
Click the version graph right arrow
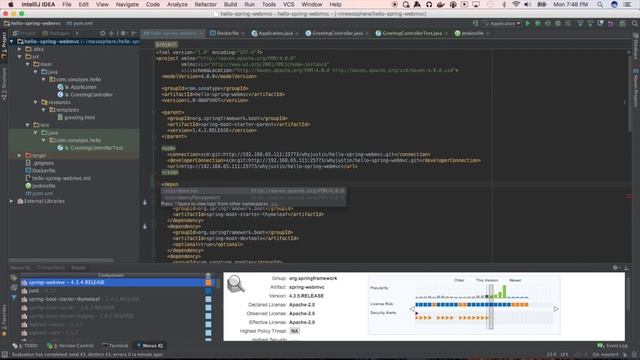point(556,309)
